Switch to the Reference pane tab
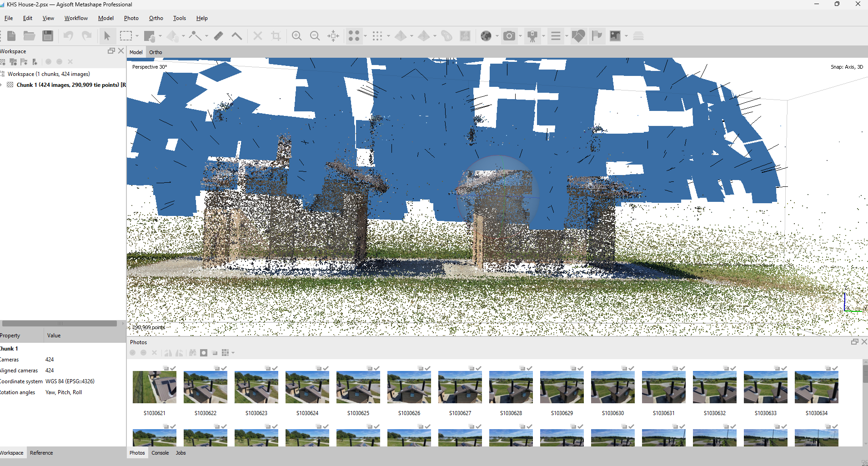 41,453
